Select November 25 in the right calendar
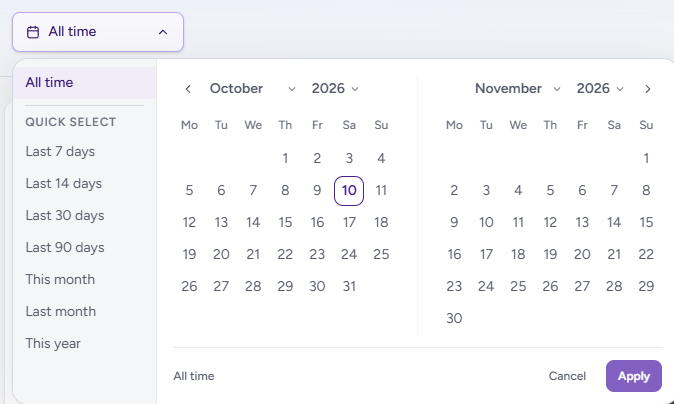Screen dimensions: 674x404 (518, 286)
